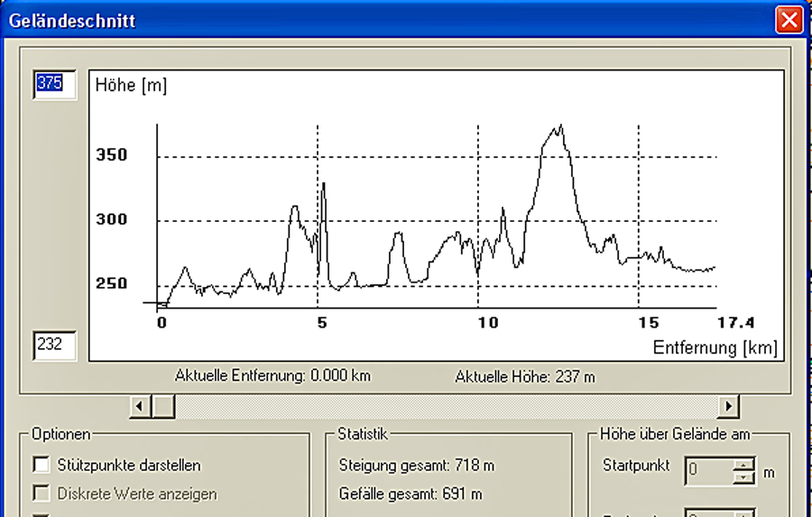Click the Steigung gesamt statistic text
Viewport: 812px width, 517px height.
pos(416,466)
